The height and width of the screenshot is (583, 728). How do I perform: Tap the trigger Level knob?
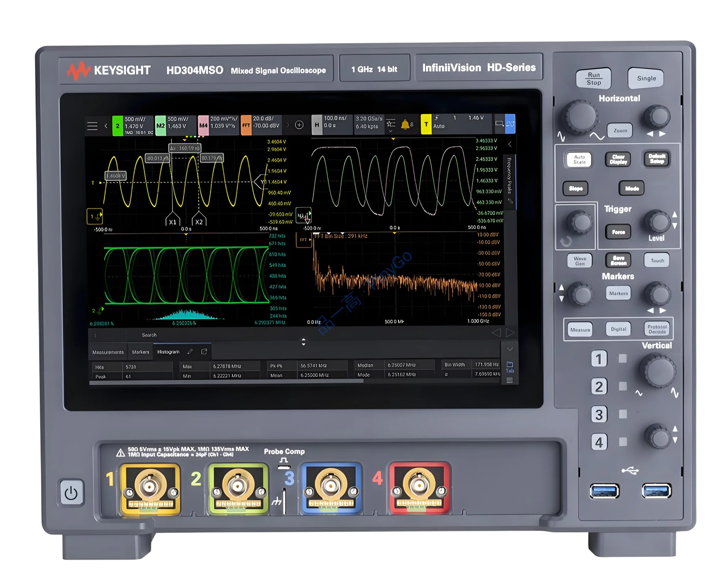click(658, 221)
